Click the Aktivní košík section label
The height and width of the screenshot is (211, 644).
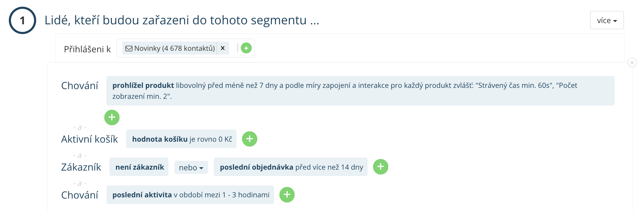point(89,139)
